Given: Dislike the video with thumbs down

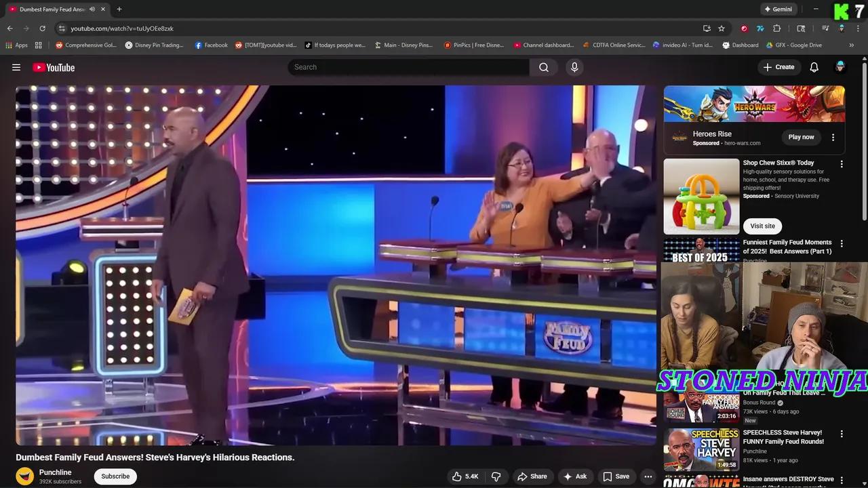Looking at the screenshot, I should (x=496, y=476).
